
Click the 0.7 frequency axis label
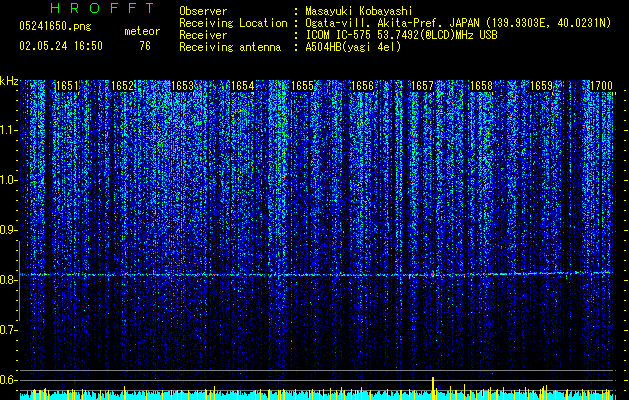click(8, 330)
